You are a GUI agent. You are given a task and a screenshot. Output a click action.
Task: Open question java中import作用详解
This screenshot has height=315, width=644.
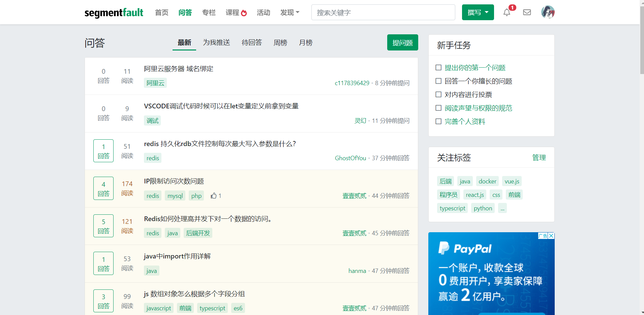click(177, 256)
